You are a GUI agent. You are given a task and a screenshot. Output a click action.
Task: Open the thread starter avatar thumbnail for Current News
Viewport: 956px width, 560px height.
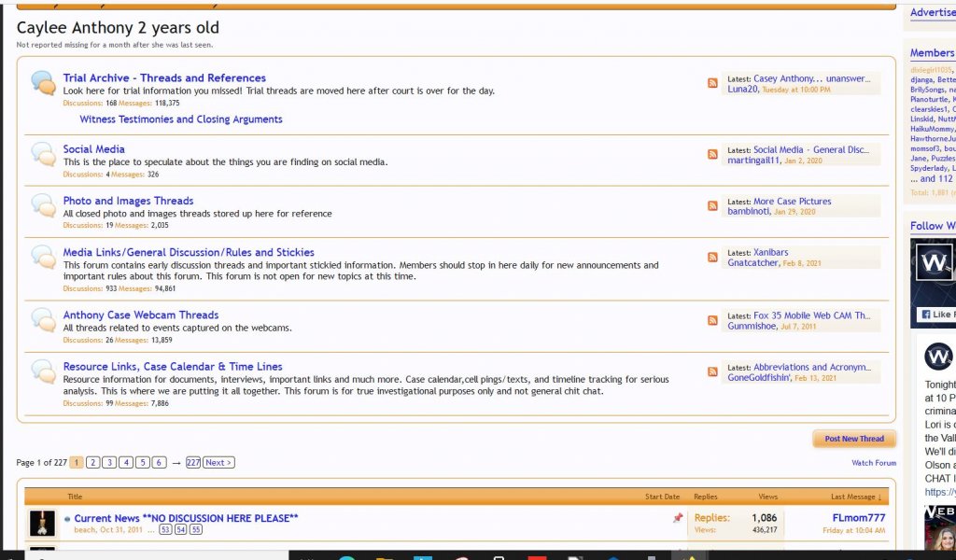pos(42,523)
